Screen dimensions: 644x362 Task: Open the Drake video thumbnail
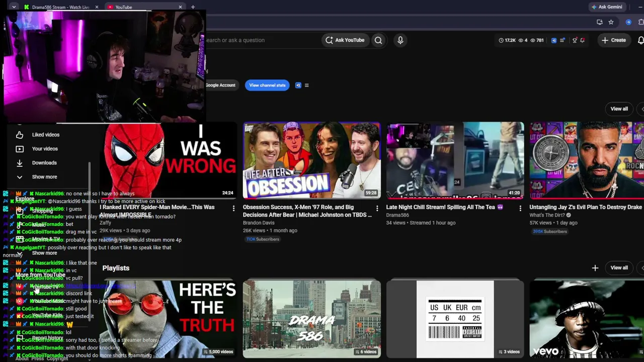pos(587,160)
